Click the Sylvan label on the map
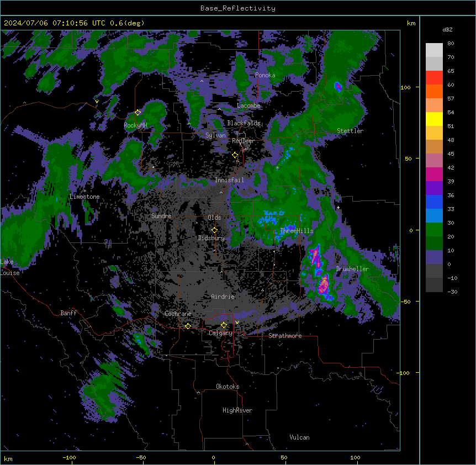476x465 pixels. point(215,135)
